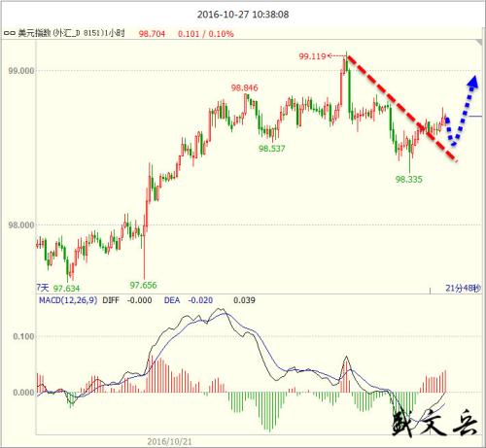Click the 98.537 low price label
Screen dimensions: 486x448
(x=271, y=149)
